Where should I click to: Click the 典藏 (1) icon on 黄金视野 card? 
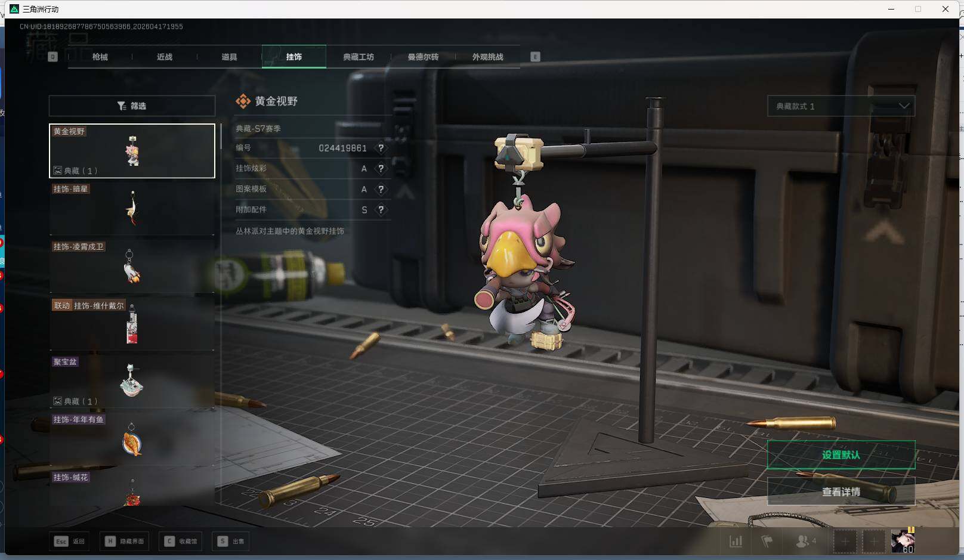(58, 171)
